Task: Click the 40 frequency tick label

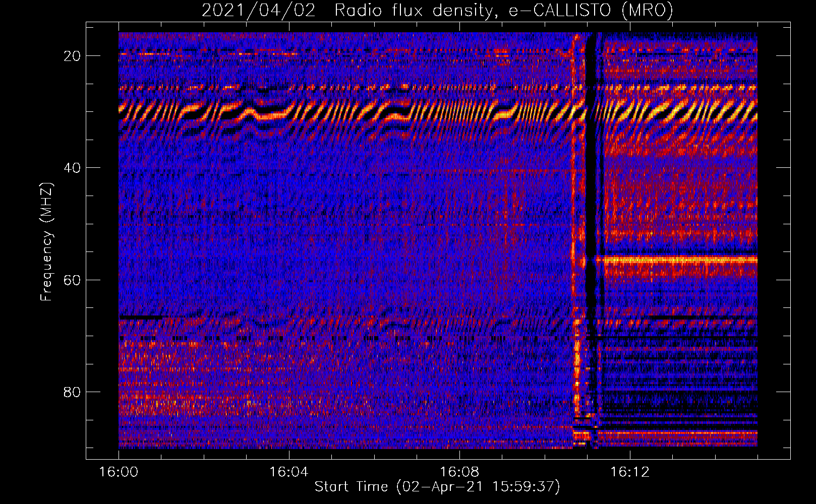Action: tap(72, 168)
